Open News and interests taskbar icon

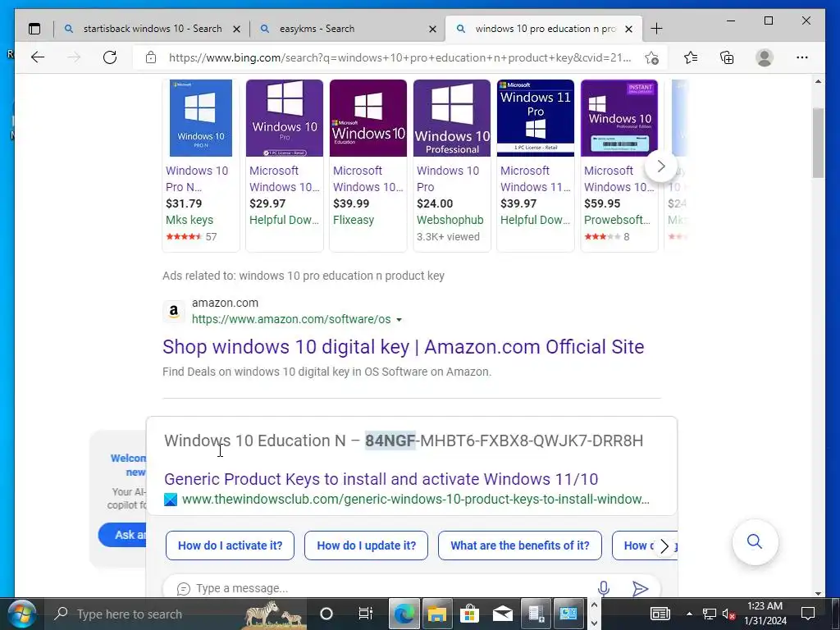coord(660,614)
